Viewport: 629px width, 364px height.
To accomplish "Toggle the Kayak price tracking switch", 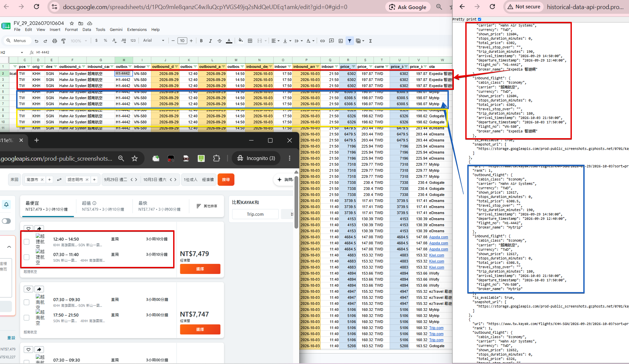I will 6,221.
